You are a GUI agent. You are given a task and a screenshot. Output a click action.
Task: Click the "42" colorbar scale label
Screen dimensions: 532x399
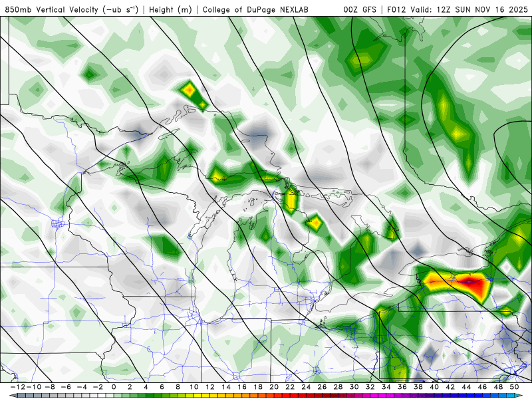[x=450, y=387]
